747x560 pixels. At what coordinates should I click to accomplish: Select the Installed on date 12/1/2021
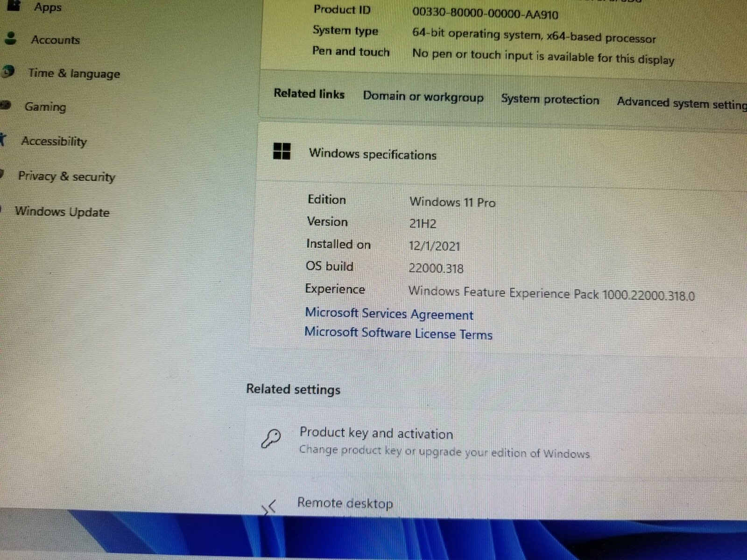tap(434, 246)
